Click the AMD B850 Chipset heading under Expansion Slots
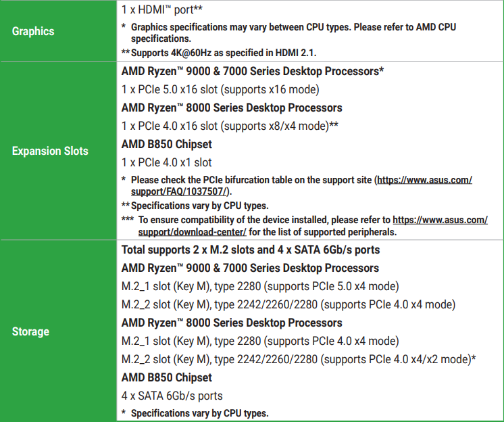 [166, 144]
